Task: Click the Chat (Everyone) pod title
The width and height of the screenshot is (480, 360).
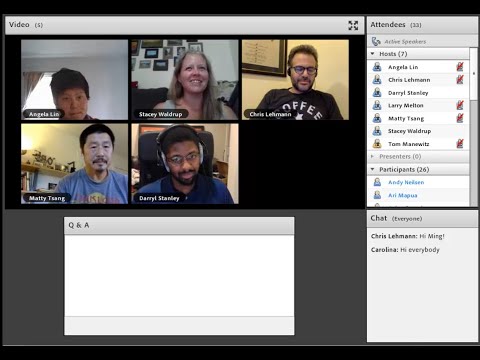Action: (x=396, y=218)
